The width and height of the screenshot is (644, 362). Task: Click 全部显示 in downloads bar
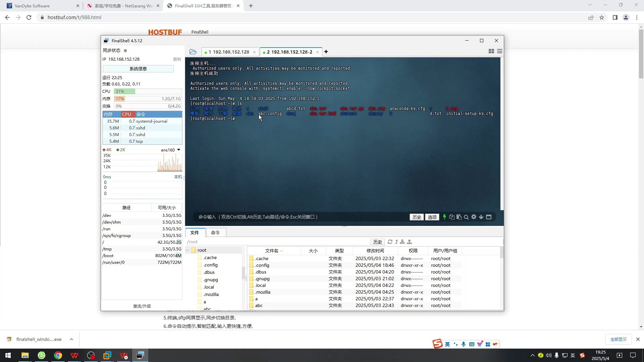tap(619, 340)
